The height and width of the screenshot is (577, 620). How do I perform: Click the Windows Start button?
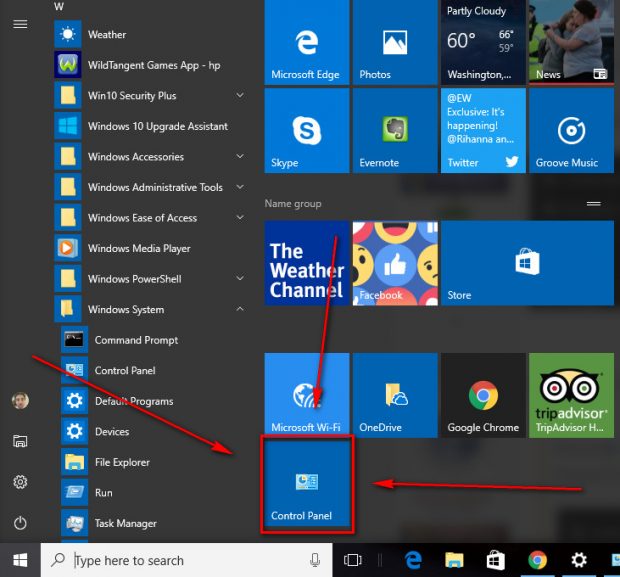click(20, 560)
